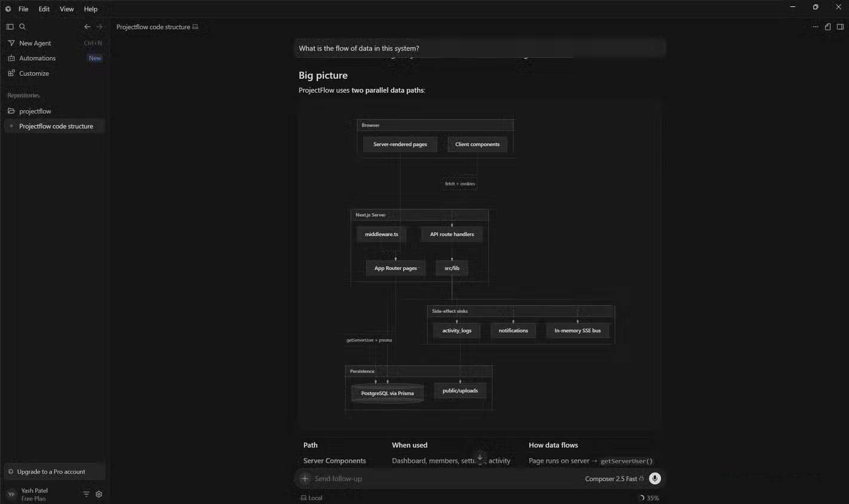Click the Big picture heading

click(x=323, y=75)
